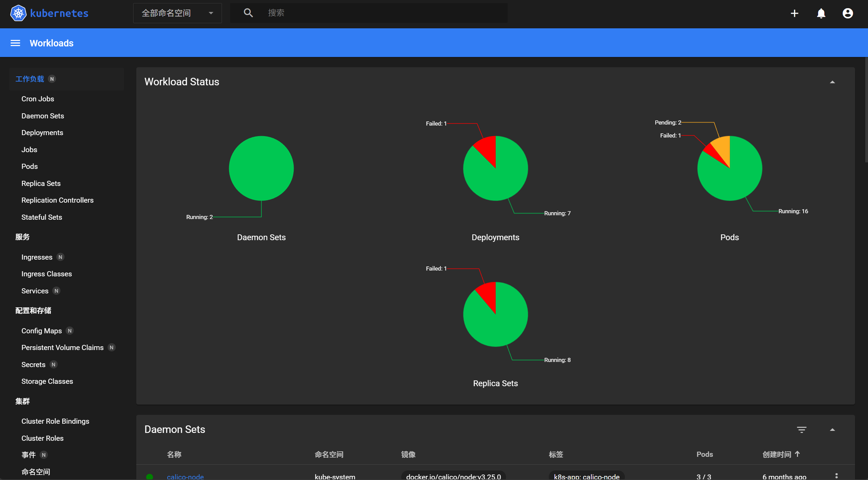This screenshot has height=480, width=868.
Task: Collapse the Workload Status card
Action: point(832,82)
